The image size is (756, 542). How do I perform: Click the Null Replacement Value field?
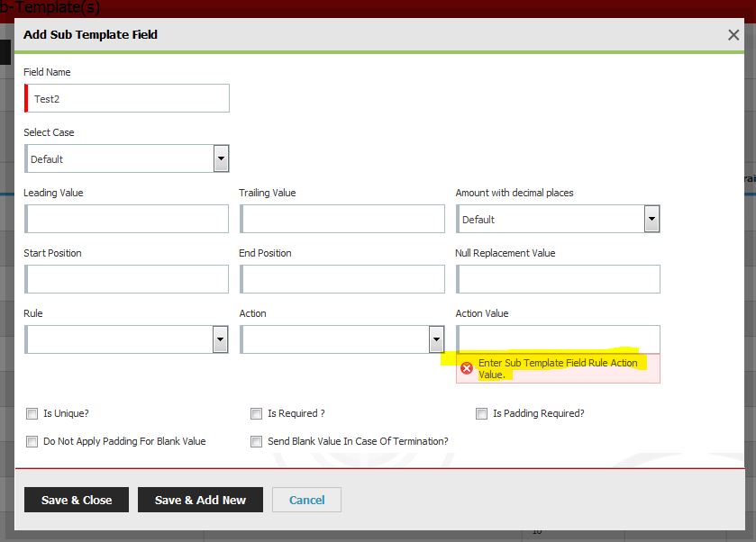(x=559, y=279)
